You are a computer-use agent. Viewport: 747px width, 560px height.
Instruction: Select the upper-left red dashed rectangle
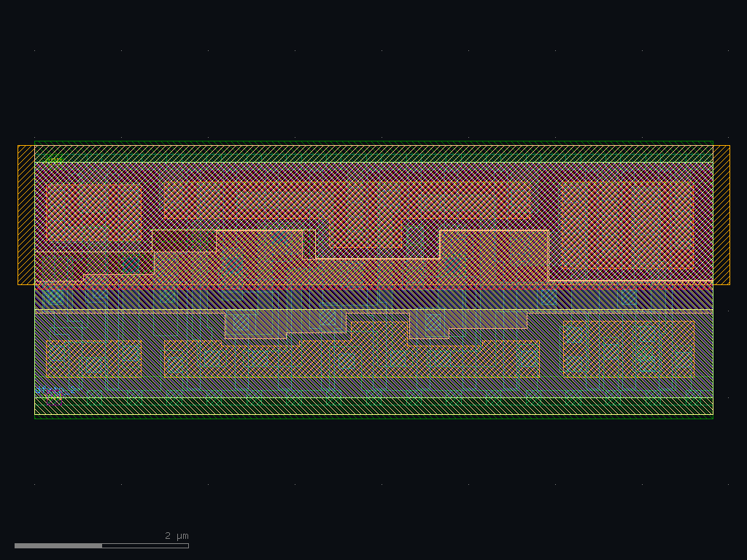tap(94, 212)
